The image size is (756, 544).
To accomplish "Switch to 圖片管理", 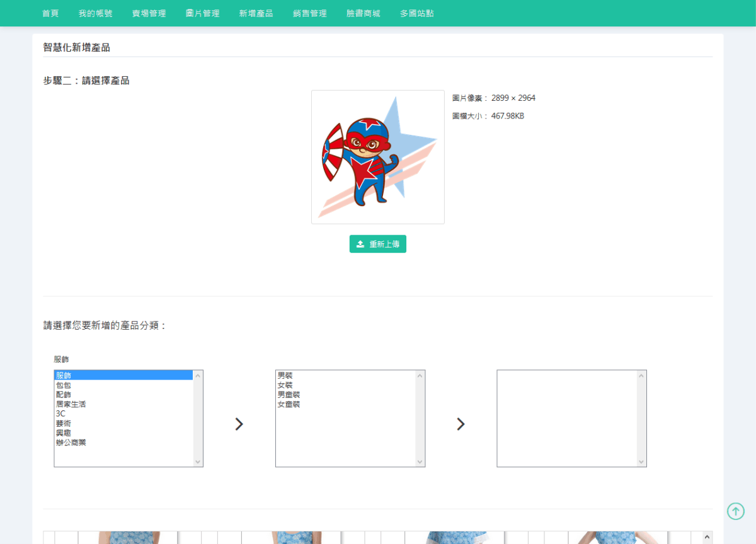I will [x=203, y=13].
